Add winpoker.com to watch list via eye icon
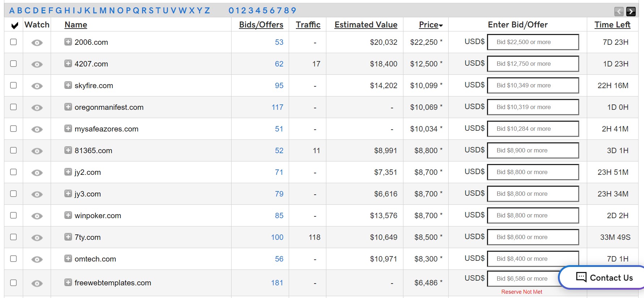The image size is (644, 298). 37,216
